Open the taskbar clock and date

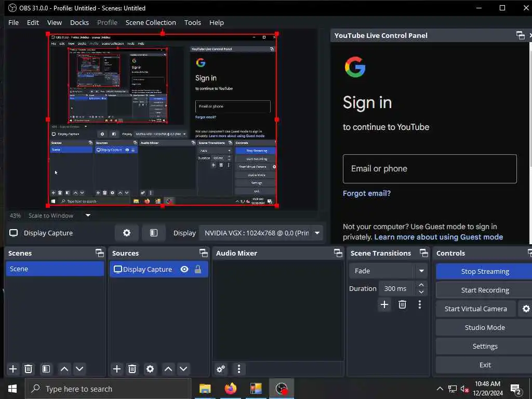tap(487, 389)
